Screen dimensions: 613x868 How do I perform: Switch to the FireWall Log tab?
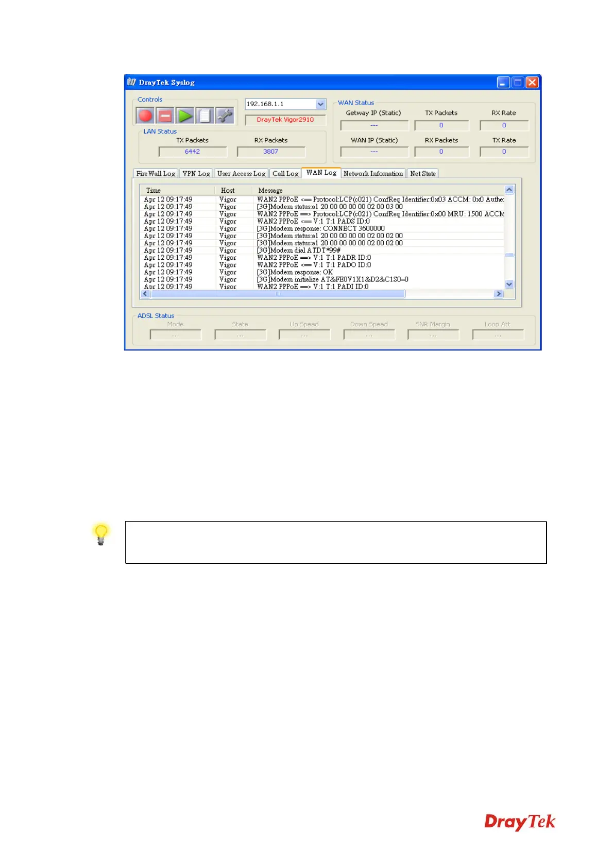pos(156,174)
